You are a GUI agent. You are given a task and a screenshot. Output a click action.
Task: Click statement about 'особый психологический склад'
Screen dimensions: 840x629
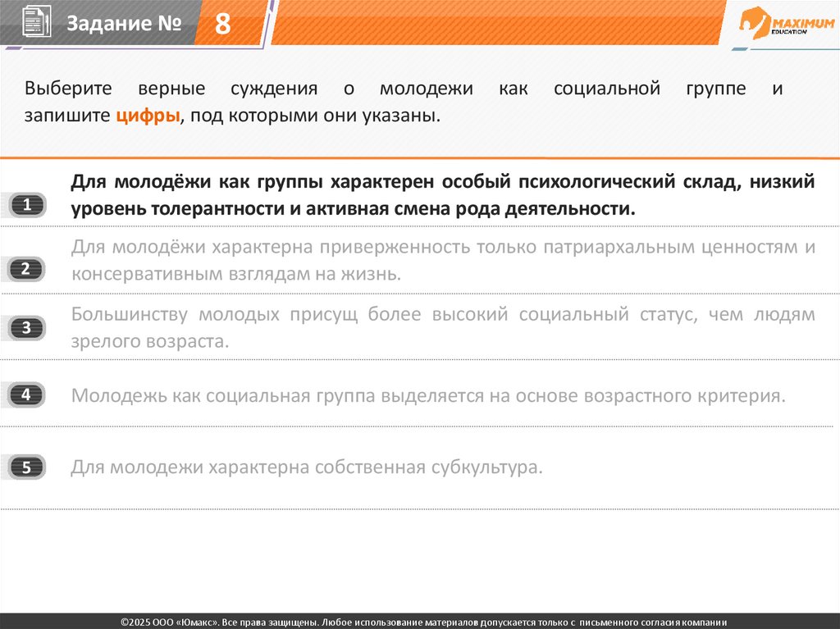pyautogui.click(x=442, y=194)
